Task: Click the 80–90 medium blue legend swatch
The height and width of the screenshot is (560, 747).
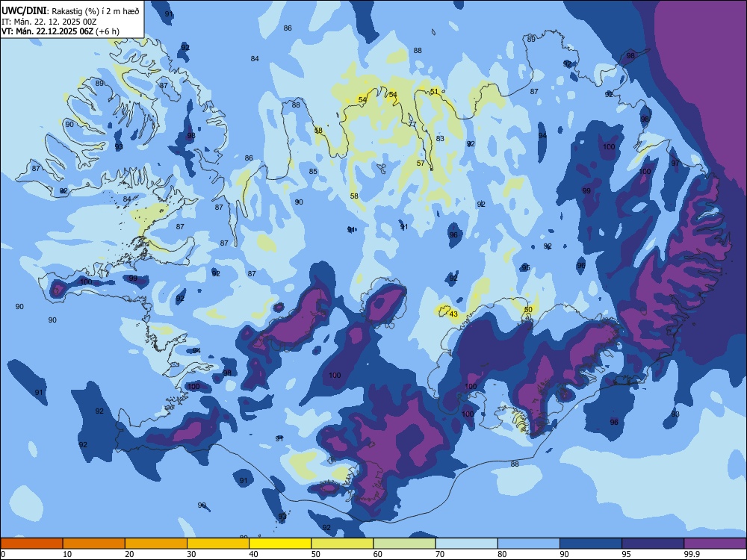Action: pos(529,544)
